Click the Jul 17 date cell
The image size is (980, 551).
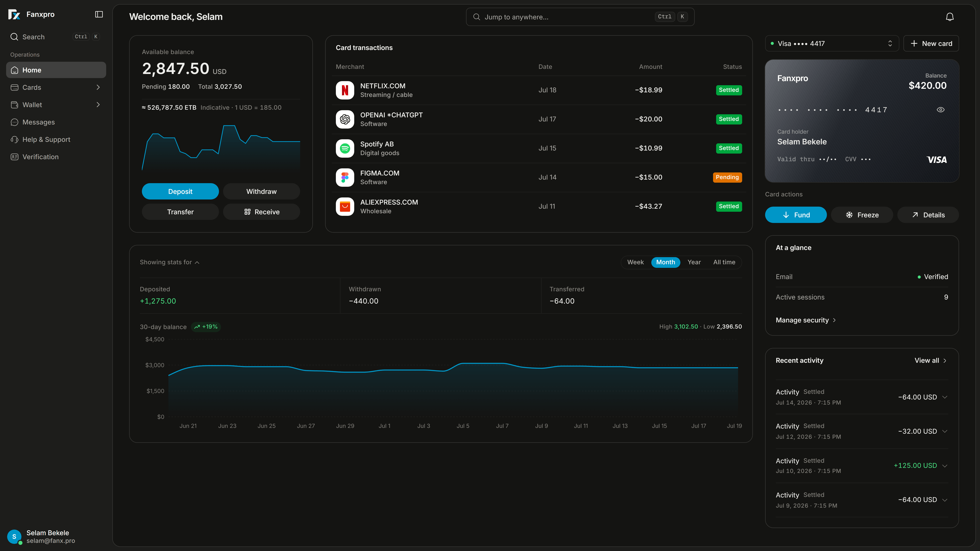point(547,119)
